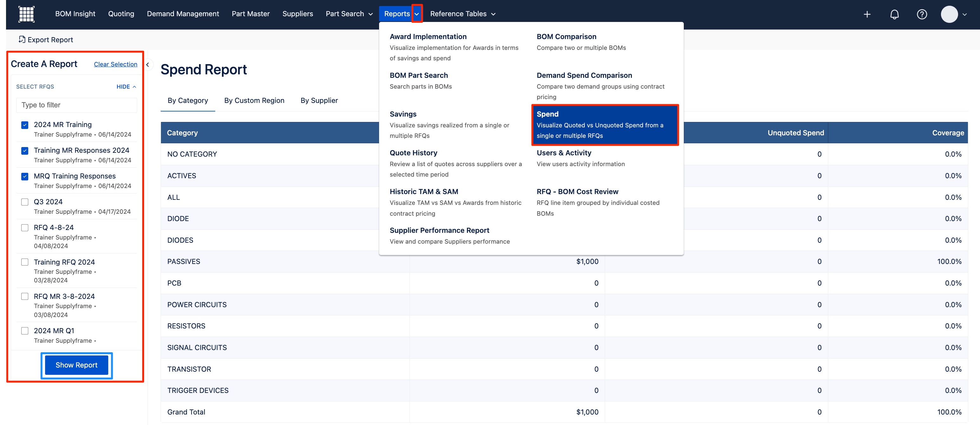This screenshot has height=425, width=980.
Task: Click the Export Report button label
Action: click(x=50, y=40)
